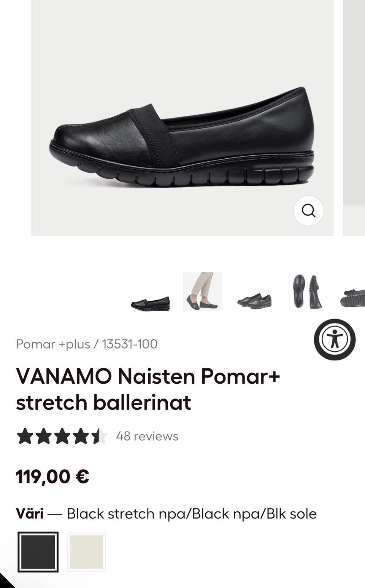Select the partially visible last thumbnail

coord(353,298)
